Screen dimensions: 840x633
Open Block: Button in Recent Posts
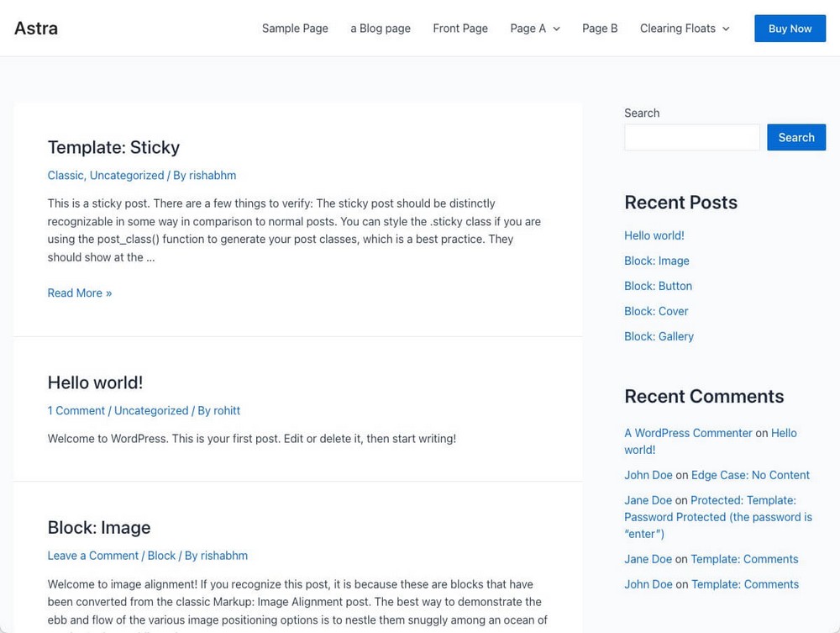(658, 286)
